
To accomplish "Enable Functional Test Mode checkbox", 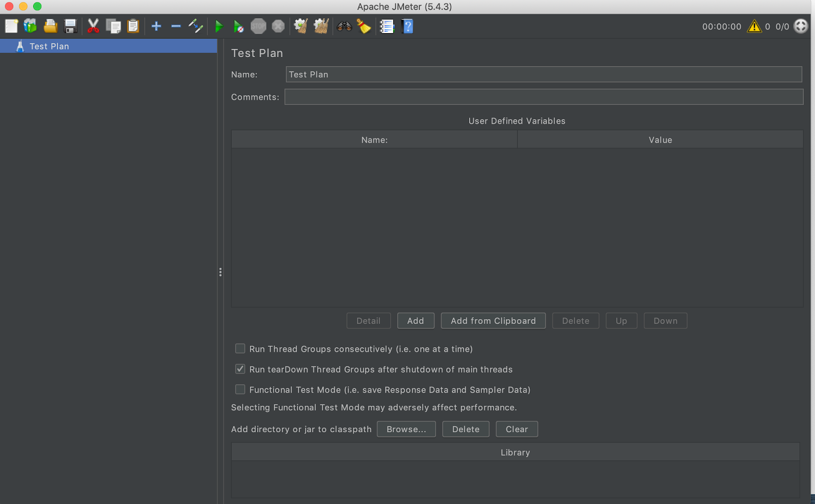I will (x=240, y=389).
